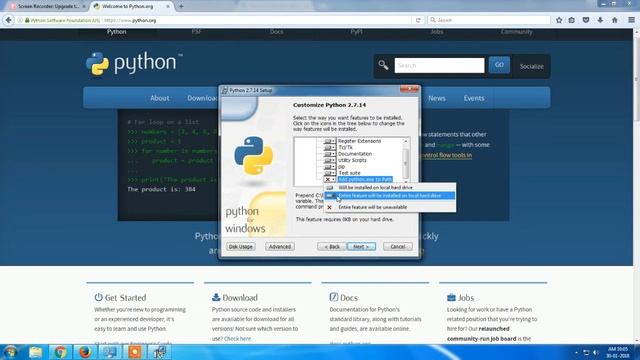
Task: Launch Chrome from the taskbar
Action: point(60,352)
